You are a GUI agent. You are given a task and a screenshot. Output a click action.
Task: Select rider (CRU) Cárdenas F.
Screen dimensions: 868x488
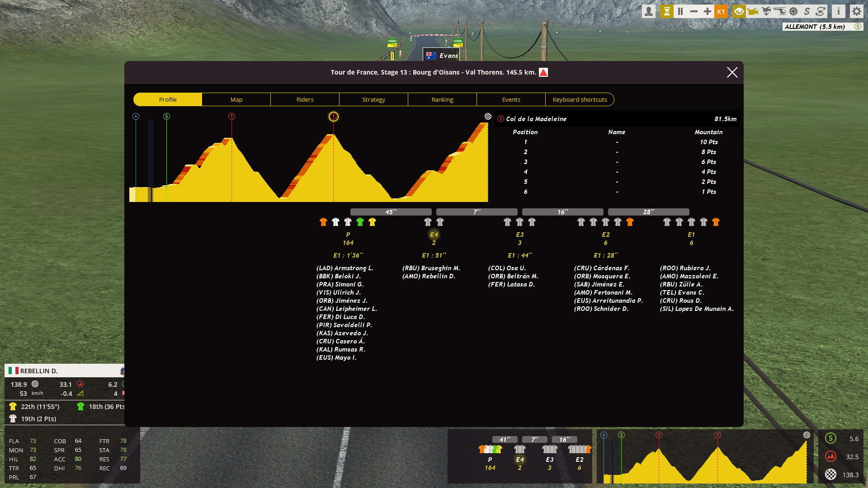602,268
